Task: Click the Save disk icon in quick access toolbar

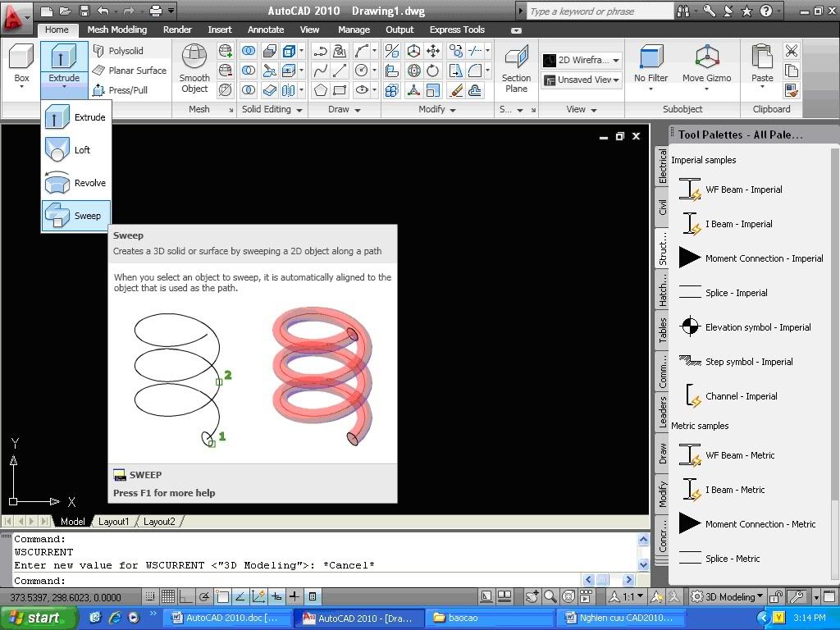Action: pyautogui.click(x=84, y=11)
